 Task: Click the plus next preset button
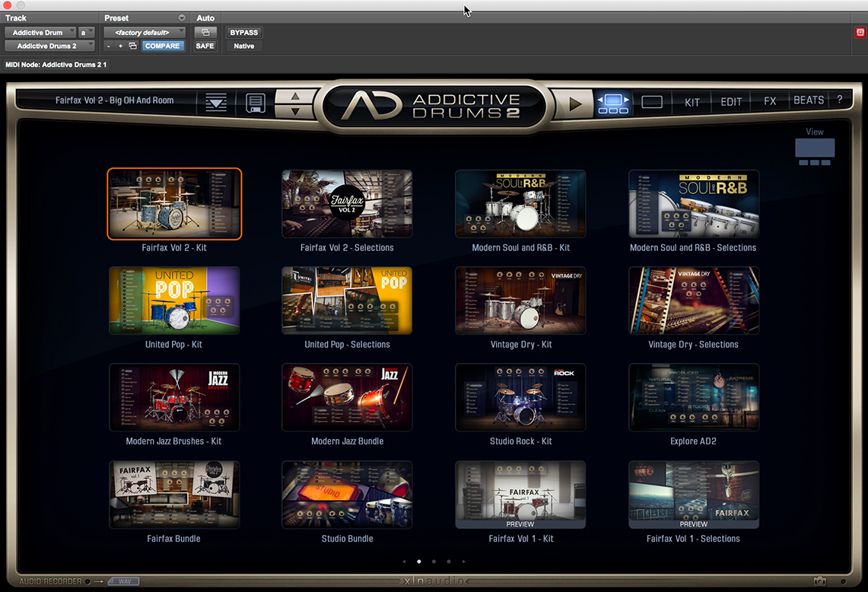(120, 46)
